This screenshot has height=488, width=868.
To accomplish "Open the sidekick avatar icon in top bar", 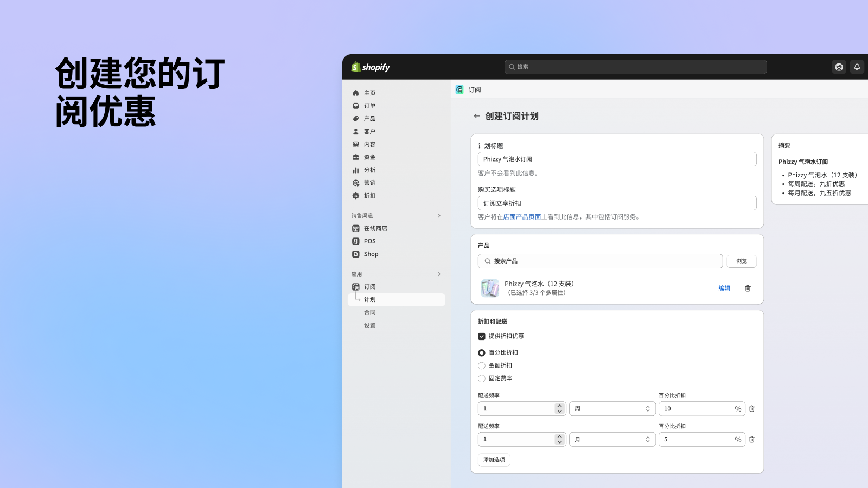I will [x=839, y=67].
